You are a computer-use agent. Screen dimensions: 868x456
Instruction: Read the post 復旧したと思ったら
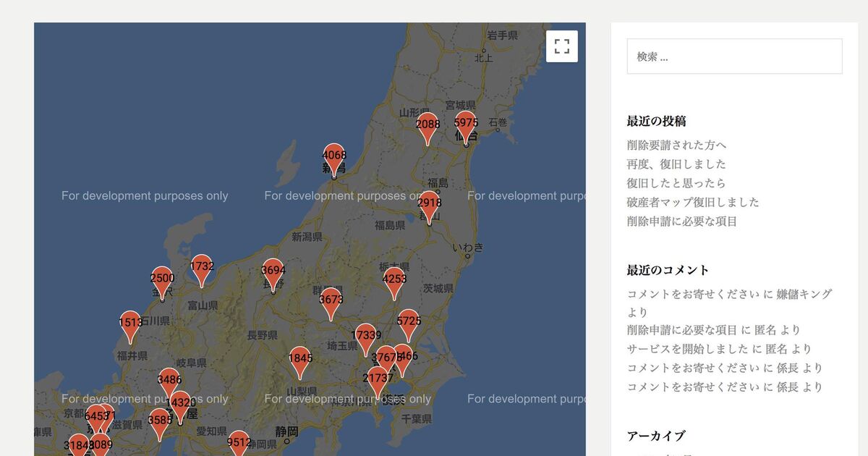point(676,183)
